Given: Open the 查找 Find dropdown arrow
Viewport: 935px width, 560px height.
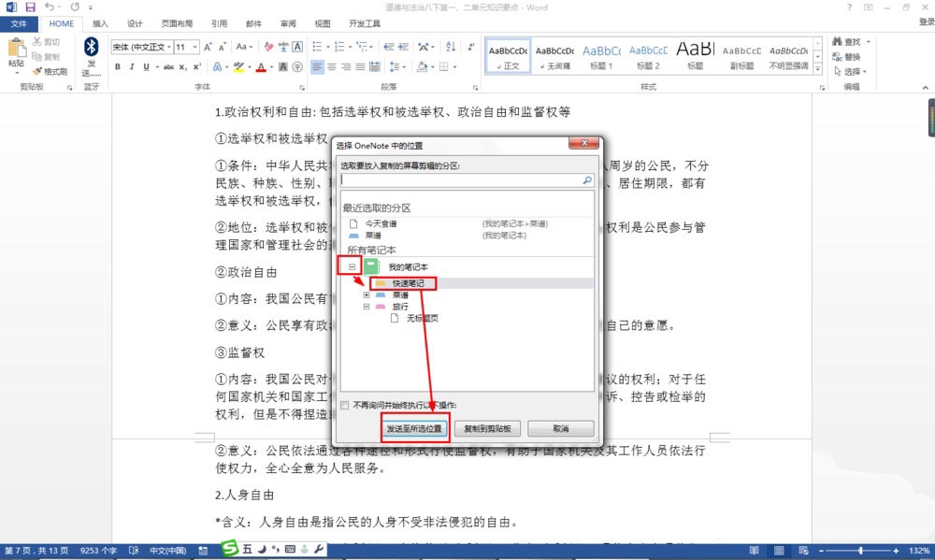Looking at the screenshot, I should point(869,42).
